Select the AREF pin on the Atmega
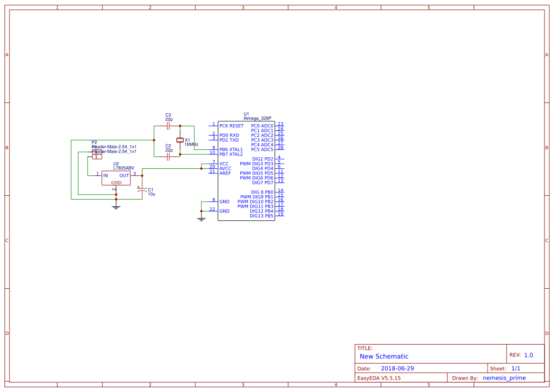Viewport: 554px width, 392px height. pyautogui.click(x=225, y=173)
